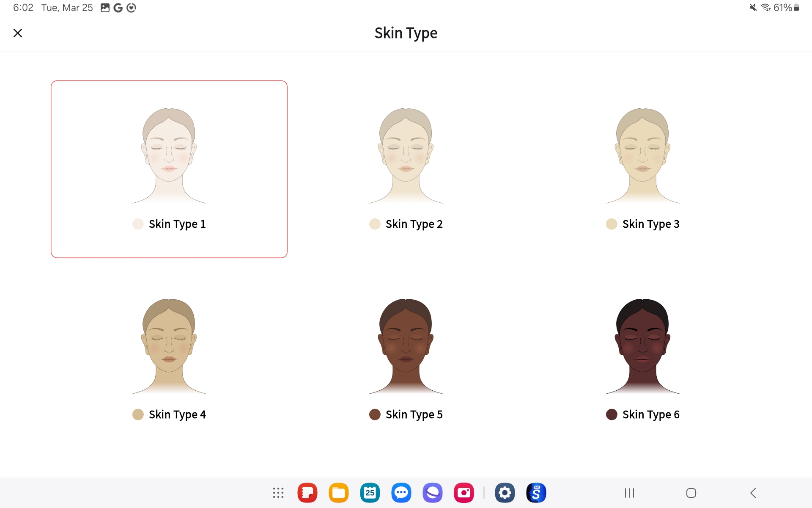Click the Skin Type 4 color swatch
The width and height of the screenshot is (812, 508).
138,414
